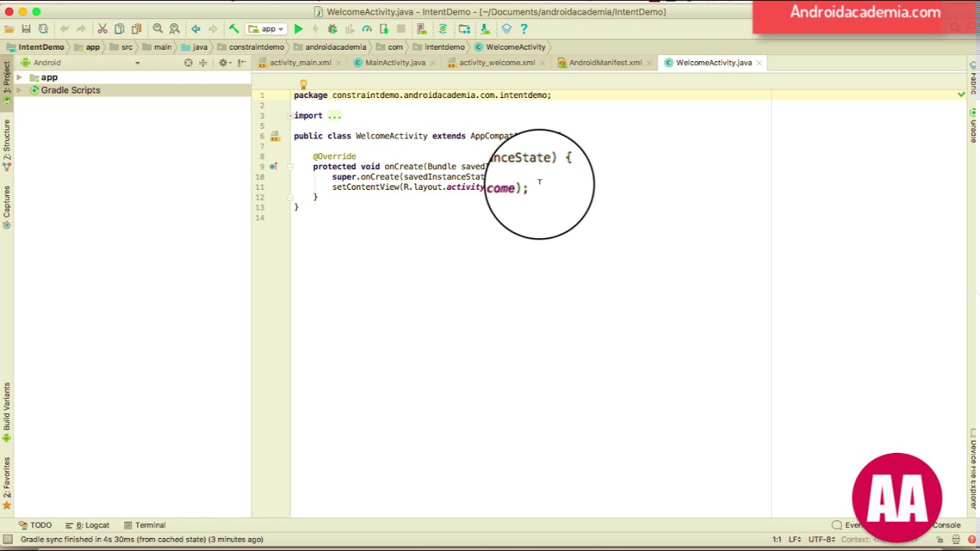This screenshot has height=551, width=980.
Task: Click the constraintdemo breadcrumb
Action: pyautogui.click(x=250, y=47)
